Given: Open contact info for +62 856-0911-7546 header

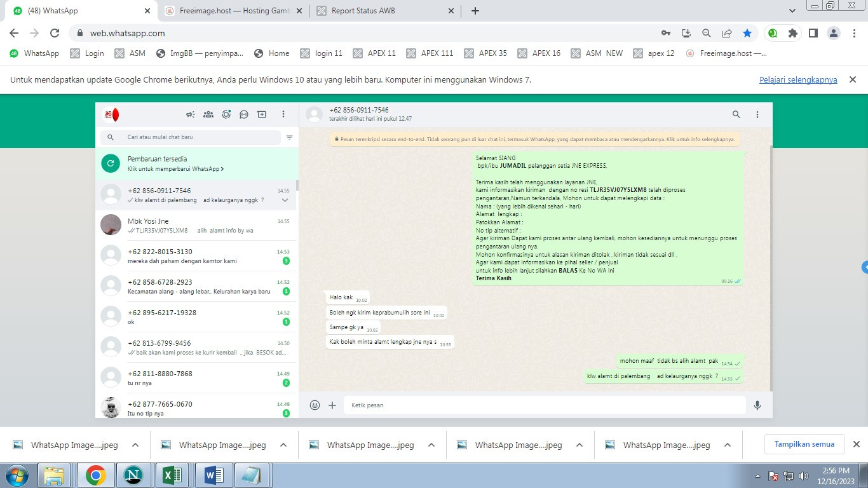Looking at the screenshot, I should pyautogui.click(x=359, y=114).
